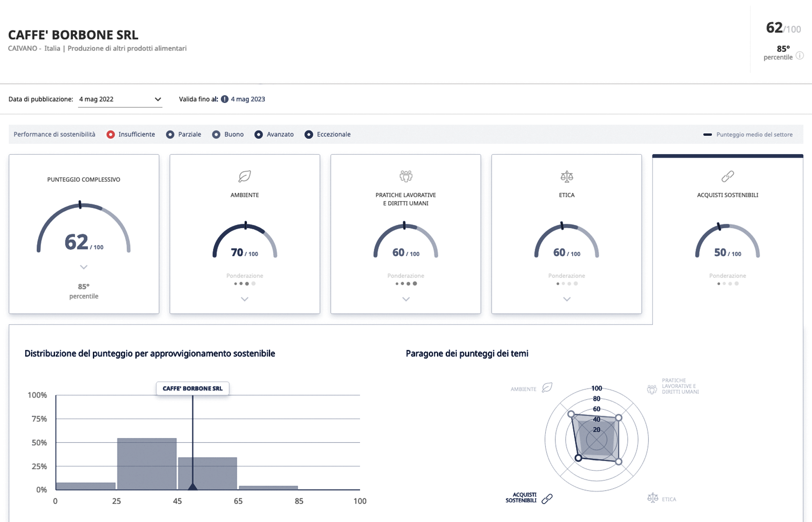Screen dimensions: 812x522
Task: Open the Data di pubblicazione dropdown
Action: [x=120, y=99]
